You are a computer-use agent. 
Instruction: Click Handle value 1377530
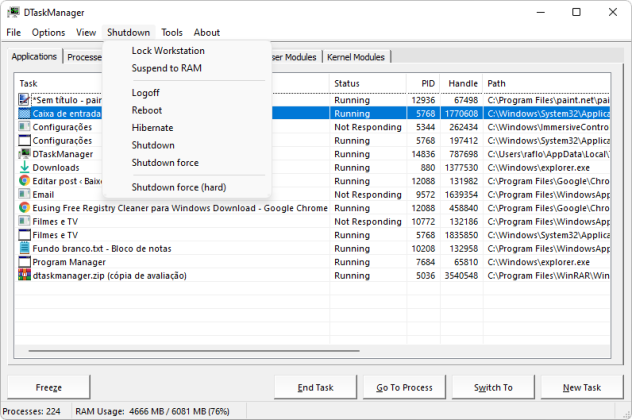click(462, 168)
